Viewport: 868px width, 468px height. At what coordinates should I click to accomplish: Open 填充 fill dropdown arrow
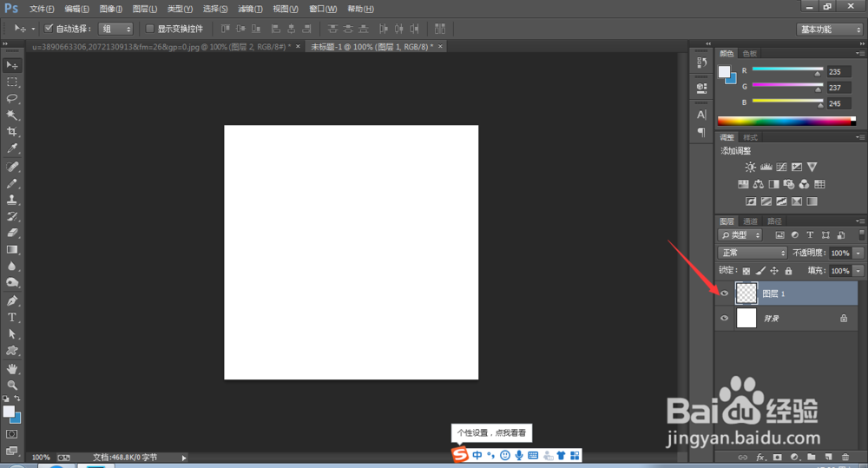click(x=858, y=271)
